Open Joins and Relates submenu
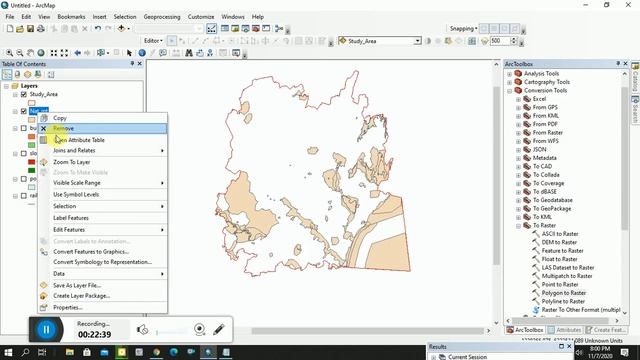640x360 pixels. (102, 150)
